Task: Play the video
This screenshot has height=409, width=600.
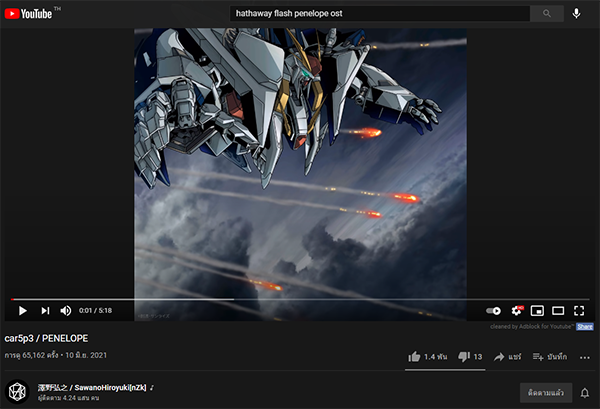Action: pos(22,311)
